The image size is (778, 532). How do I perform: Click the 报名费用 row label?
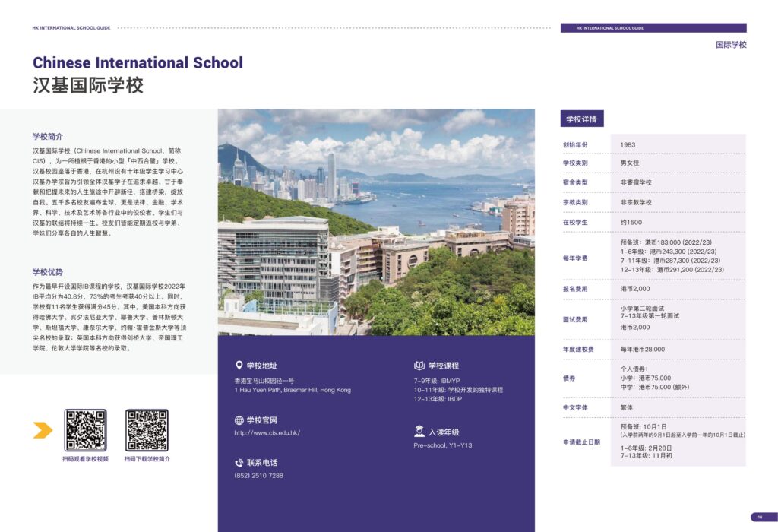click(x=575, y=289)
